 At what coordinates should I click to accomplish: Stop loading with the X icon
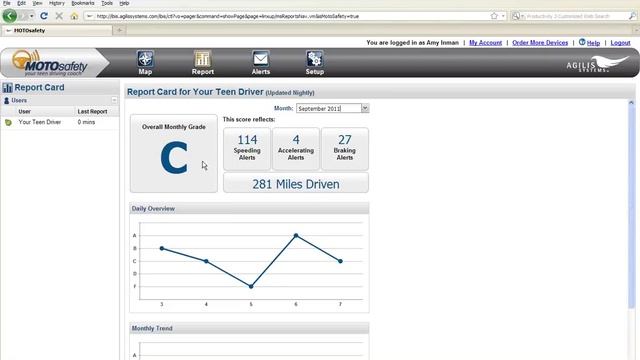point(59,16)
